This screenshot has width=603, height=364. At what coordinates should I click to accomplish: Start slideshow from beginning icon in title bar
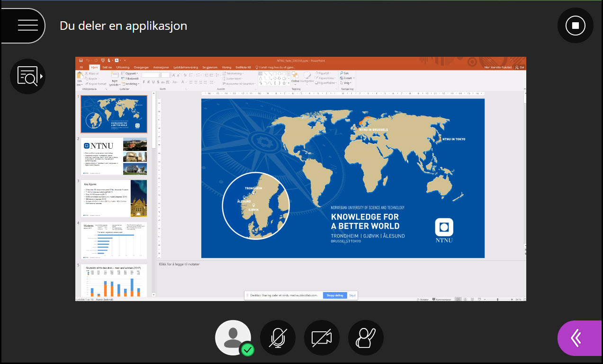coord(103,61)
